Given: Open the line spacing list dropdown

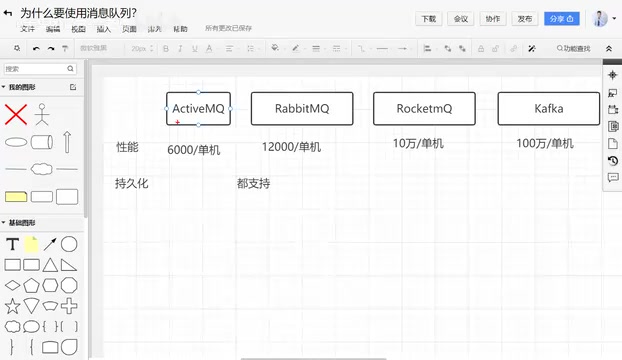Looking at the screenshot, I should click(x=250, y=48).
